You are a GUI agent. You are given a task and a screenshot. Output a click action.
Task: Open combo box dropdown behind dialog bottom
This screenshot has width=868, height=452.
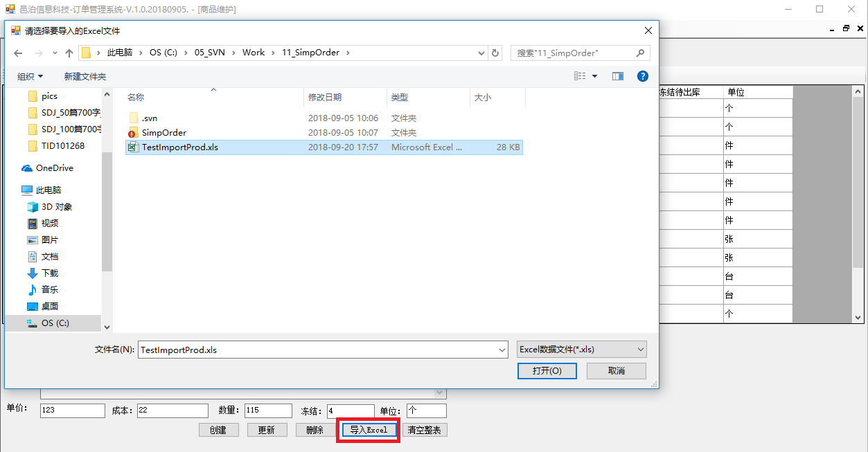440,393
